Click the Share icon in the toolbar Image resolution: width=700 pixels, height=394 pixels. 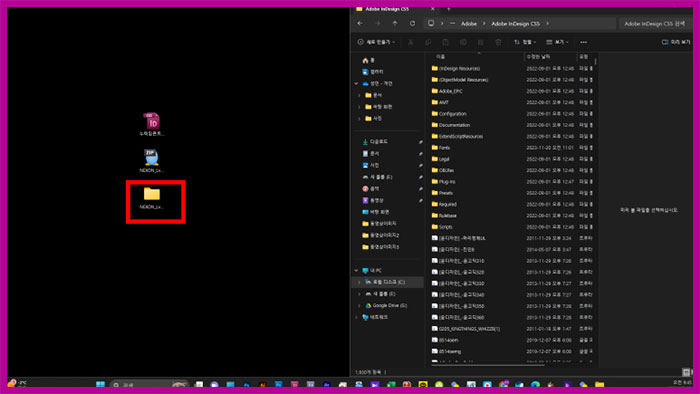(481, 42)
